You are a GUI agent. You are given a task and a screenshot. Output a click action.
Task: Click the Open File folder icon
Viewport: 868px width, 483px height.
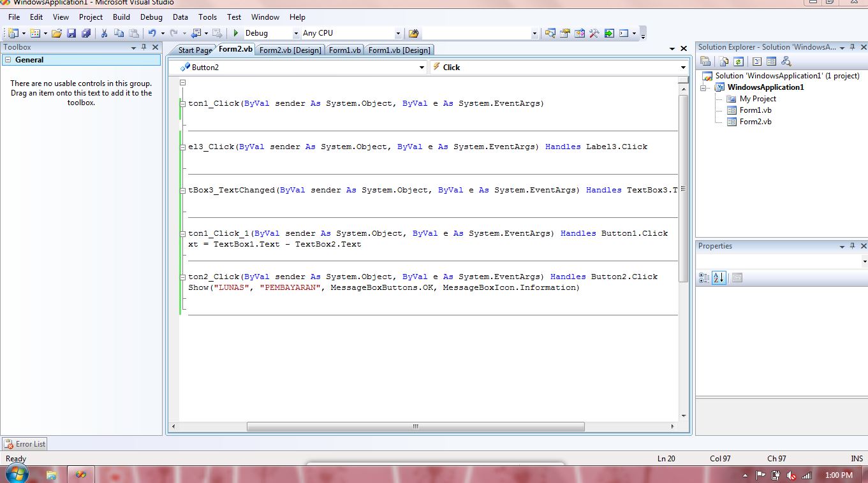(56, 33)
